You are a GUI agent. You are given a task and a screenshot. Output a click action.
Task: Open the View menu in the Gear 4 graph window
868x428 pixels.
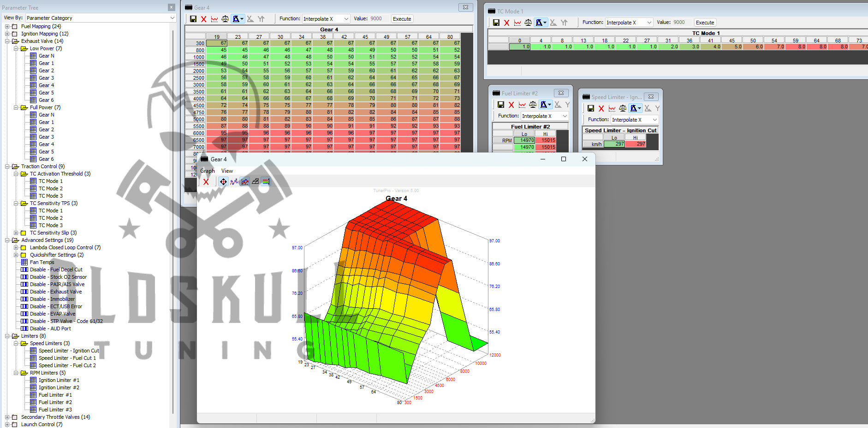tap(227, 171)
